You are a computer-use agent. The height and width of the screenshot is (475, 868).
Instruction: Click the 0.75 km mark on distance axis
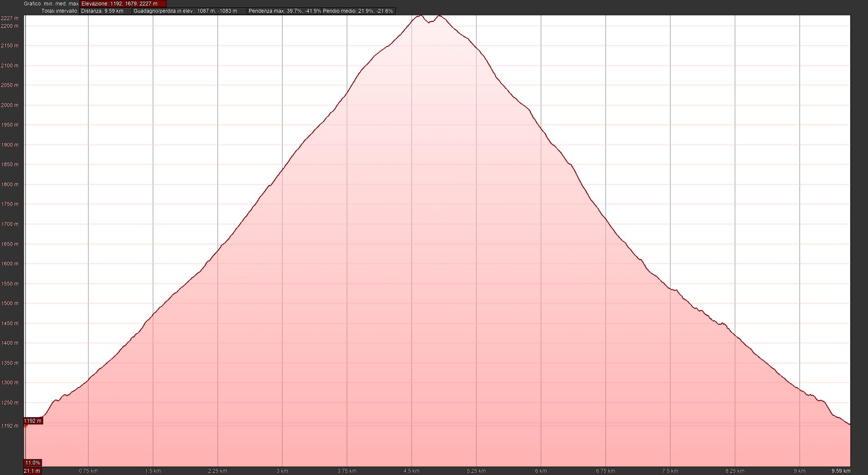(88, 471)
